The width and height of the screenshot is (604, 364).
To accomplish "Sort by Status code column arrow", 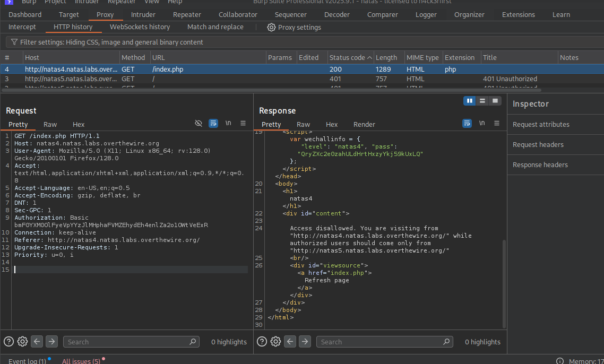I will point(369,57).
